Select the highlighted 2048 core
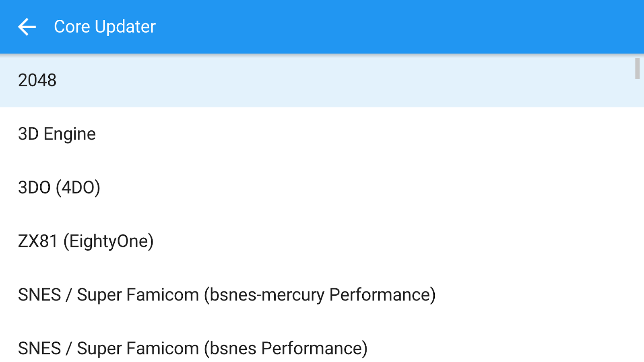 pyautogui.click(x=322, y=80)
